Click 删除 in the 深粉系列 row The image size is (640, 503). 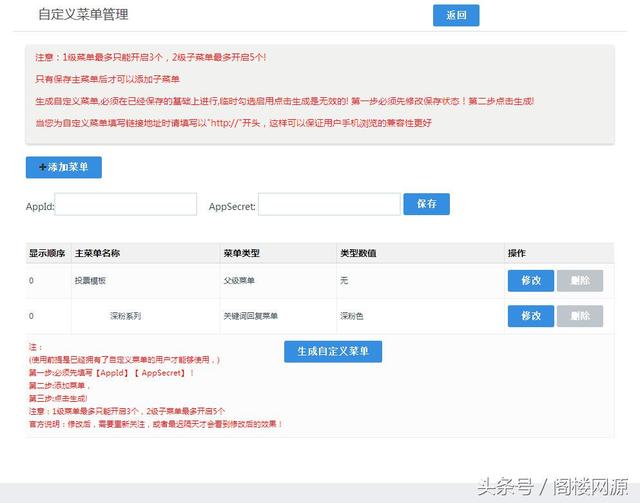point(580,316)
